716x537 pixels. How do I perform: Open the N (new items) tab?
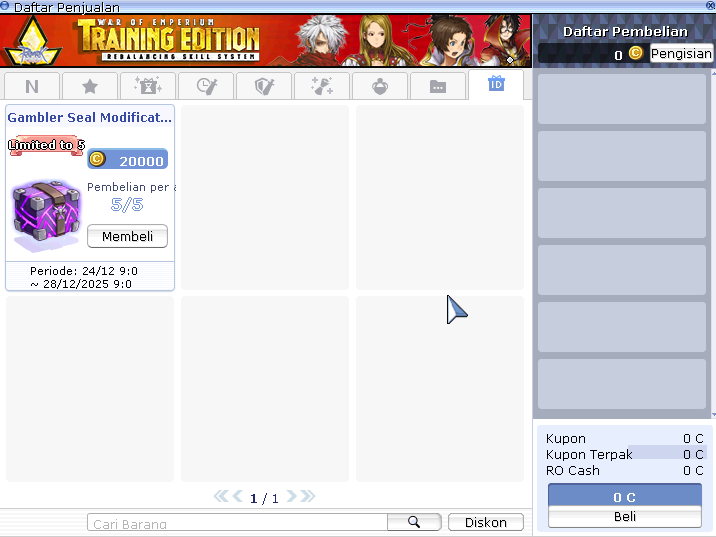pos(32,86)
